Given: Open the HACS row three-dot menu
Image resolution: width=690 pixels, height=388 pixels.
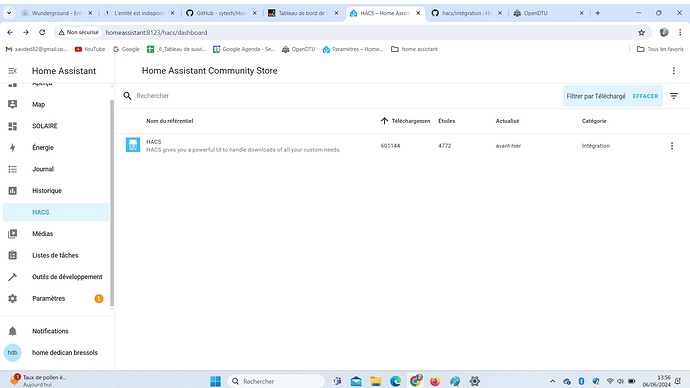Looking at the screenshot, I should point(672,146).
